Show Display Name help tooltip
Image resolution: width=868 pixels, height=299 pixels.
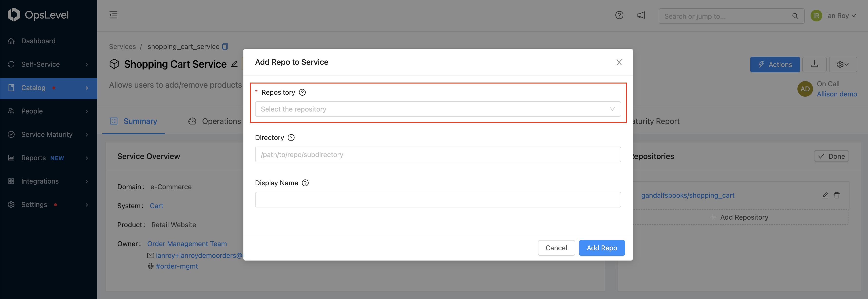305,183
